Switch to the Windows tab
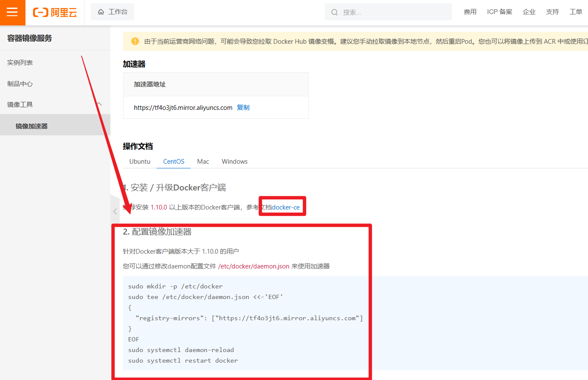The image size is (588, 380). [x=234, y=162]
